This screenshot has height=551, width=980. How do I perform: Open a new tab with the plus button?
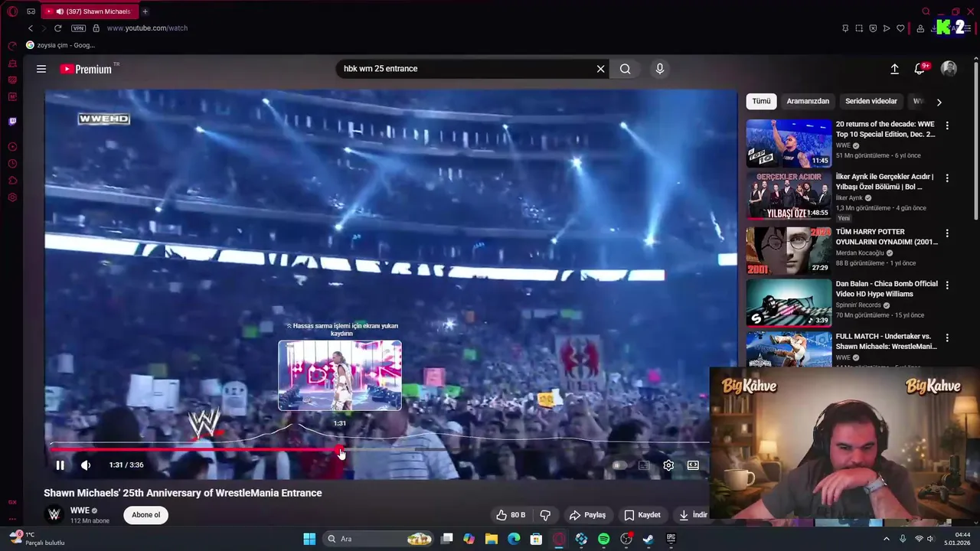pos(145,11)
